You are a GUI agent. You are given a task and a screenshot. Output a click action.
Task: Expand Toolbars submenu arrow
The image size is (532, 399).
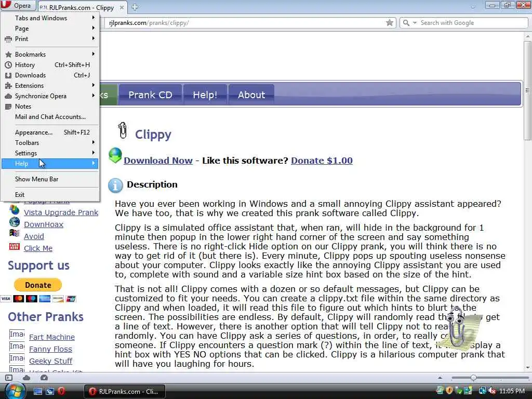click(94, 142)
